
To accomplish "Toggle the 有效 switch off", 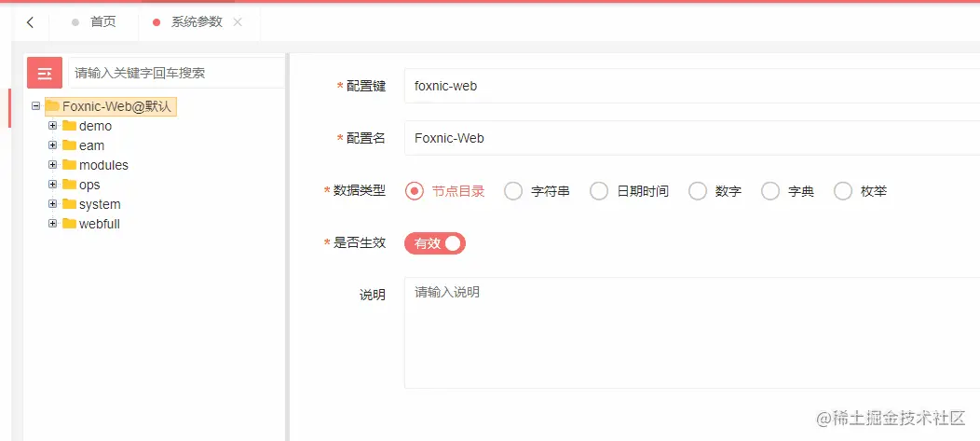I will (435, 243).
